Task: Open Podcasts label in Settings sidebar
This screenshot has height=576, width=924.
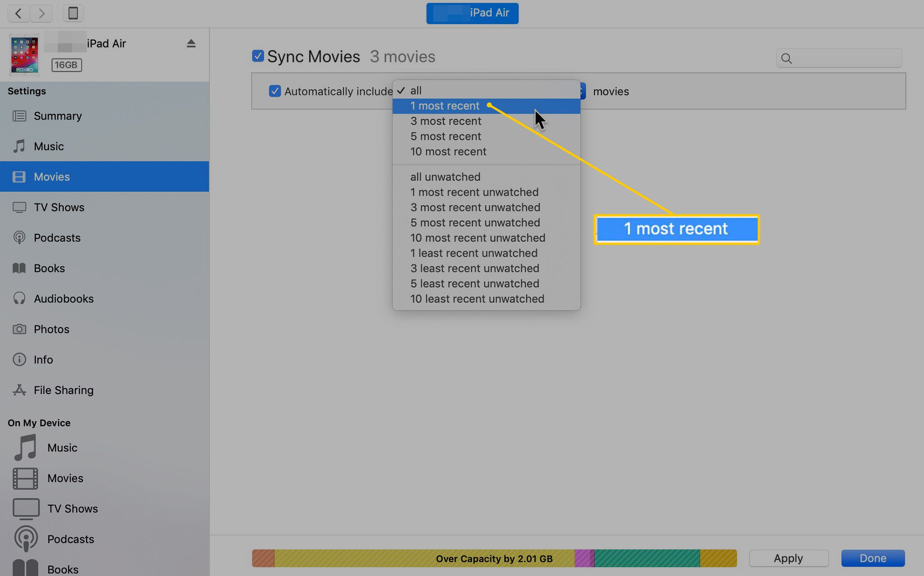Action: click(57, 237)
